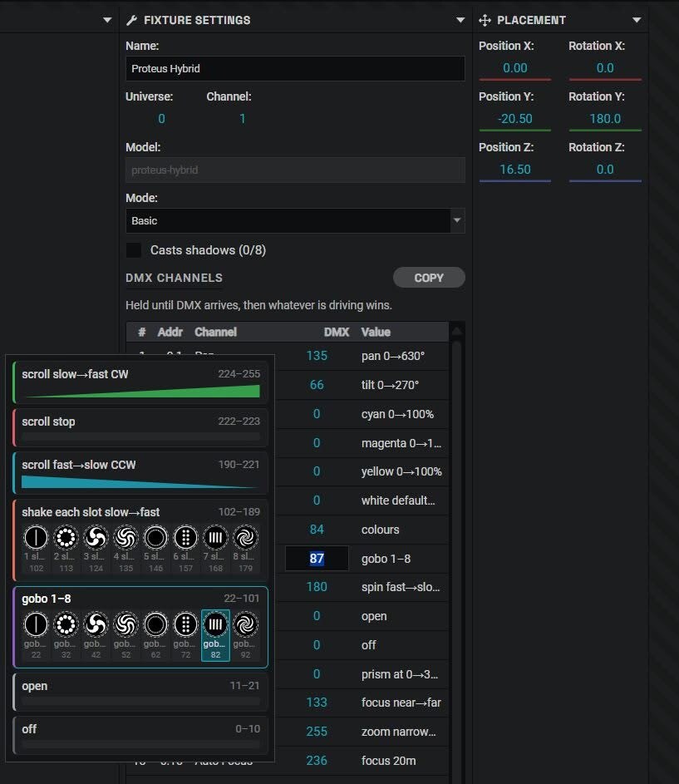679x784 pixels.
Task: Click the magenta row value label
Action: point(401,443)
